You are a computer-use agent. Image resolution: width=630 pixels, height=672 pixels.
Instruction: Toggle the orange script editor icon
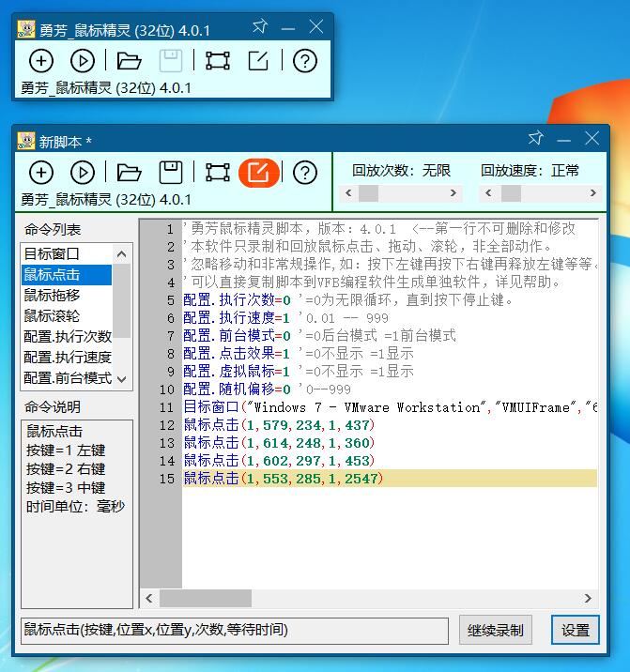pos(259,173)
